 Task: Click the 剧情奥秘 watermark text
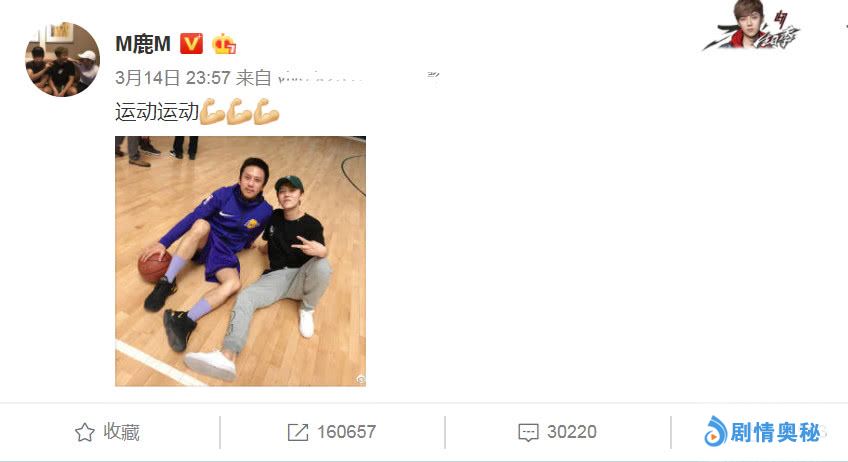[776, 432]
